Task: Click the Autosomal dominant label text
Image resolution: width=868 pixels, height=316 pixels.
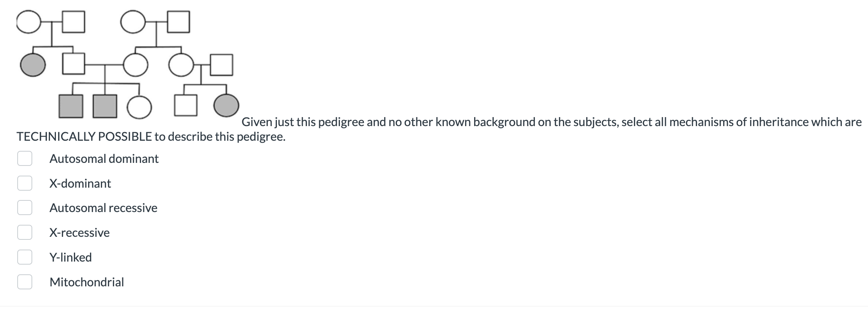Action: [x=104, y=159]
